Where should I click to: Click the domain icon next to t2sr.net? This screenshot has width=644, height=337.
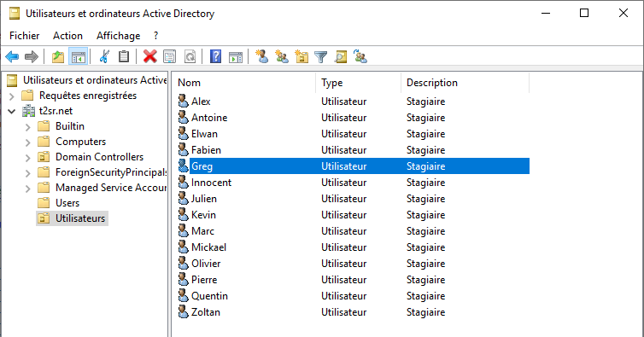click(x=28, y=111)
